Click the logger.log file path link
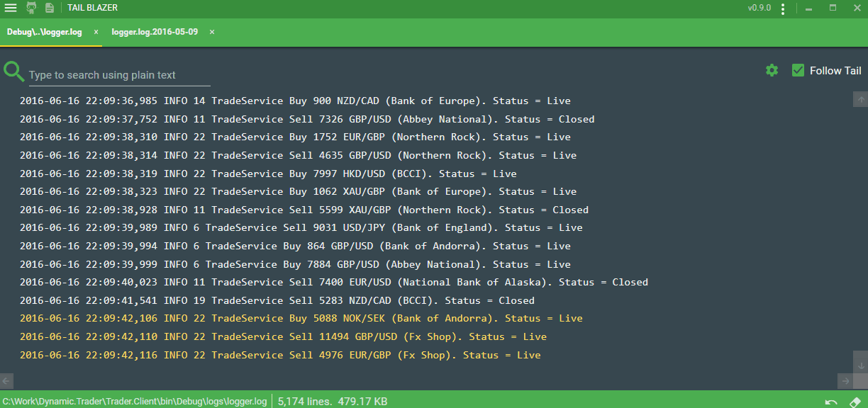This screenshot has height=408, width=868. [135, 401]
